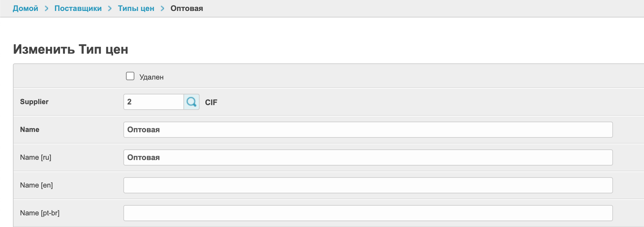Go to the Домой breadcrumb link
This screenshot has width=644, height=227.
(x=26, y=8)
